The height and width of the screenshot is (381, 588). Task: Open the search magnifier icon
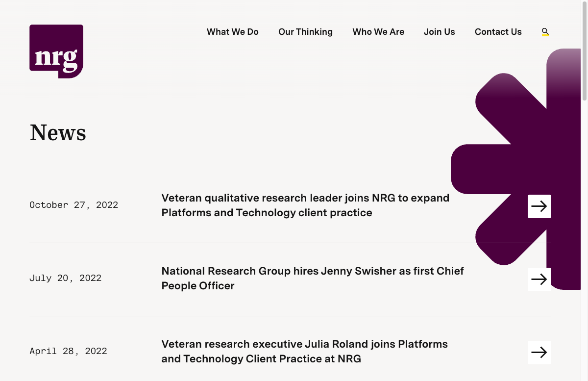[x=545, y=32]
